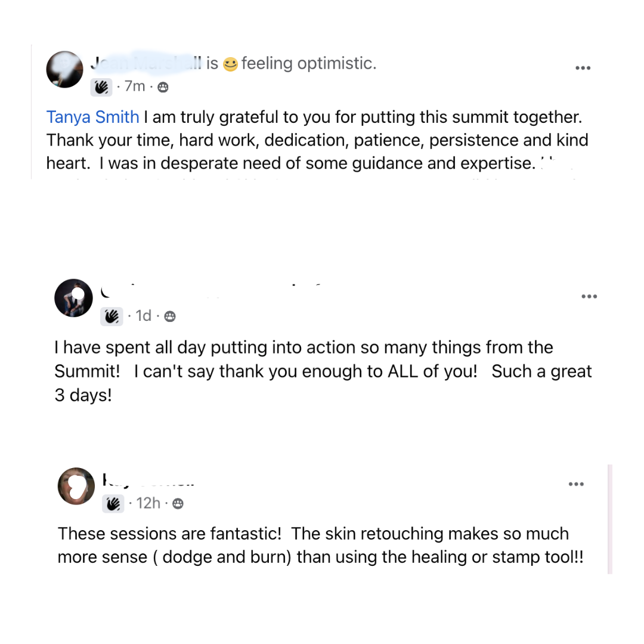Open the profile picture on the 1d post
This screenshot has width=644, height=644.
73,297
